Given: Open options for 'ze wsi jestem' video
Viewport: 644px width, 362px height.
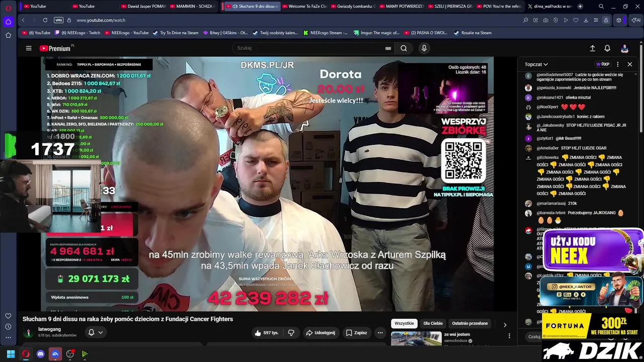Looking at the screenshot, I should coord(509,336).
